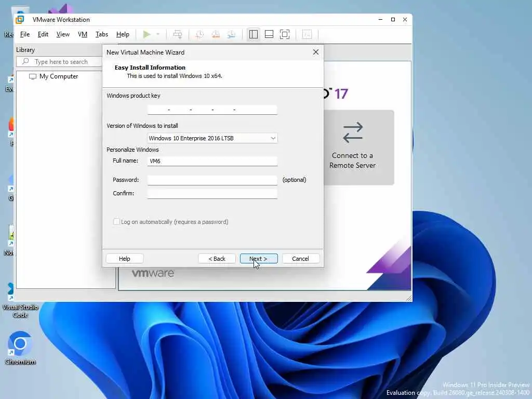Image resolution: width=532 pixels, height=399 pixels.
Task: Click the Windows product key field
Action: [212, 110]
